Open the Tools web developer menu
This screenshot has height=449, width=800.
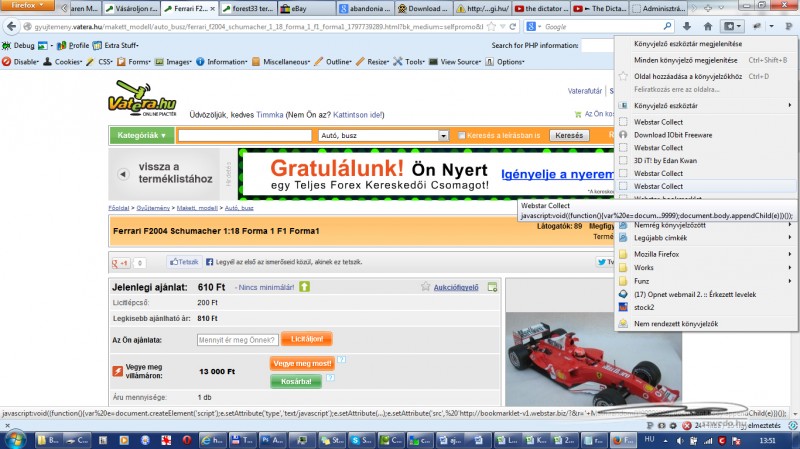409,62
